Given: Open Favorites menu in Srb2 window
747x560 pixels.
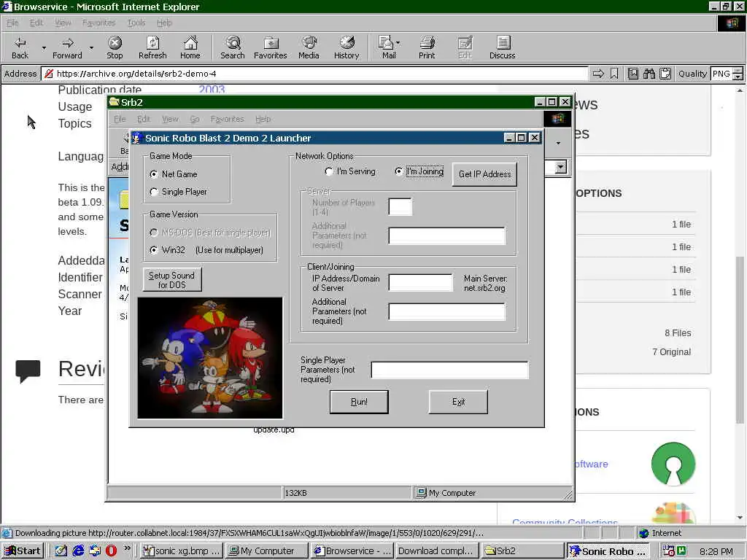Looking at the screenshot, I should 228,119.
